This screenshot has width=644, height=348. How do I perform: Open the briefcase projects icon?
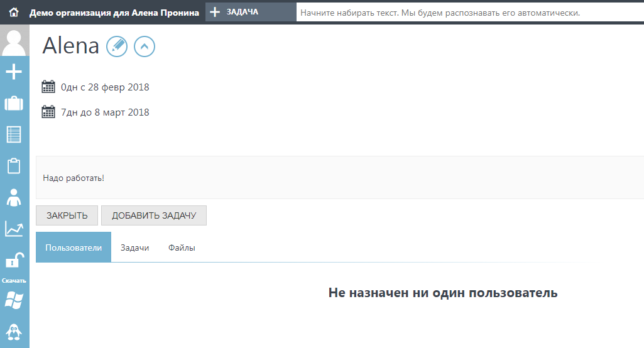(x=14, y=103)
